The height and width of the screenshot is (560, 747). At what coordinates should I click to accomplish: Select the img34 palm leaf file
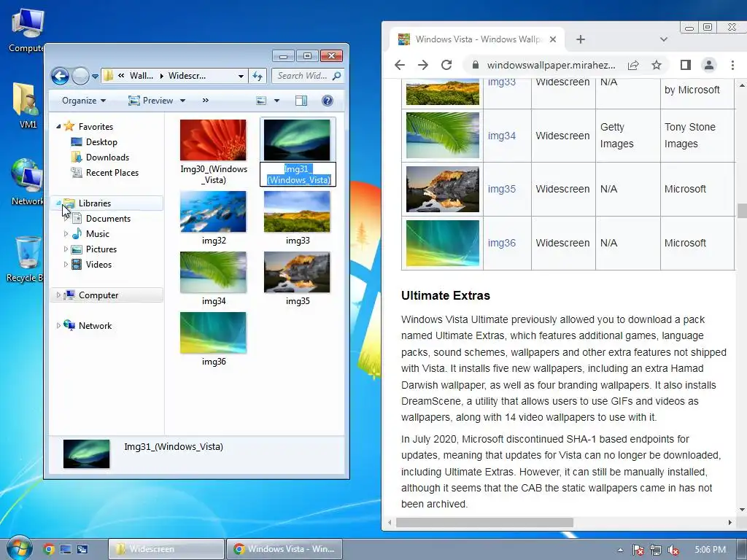tap(214, 279)
